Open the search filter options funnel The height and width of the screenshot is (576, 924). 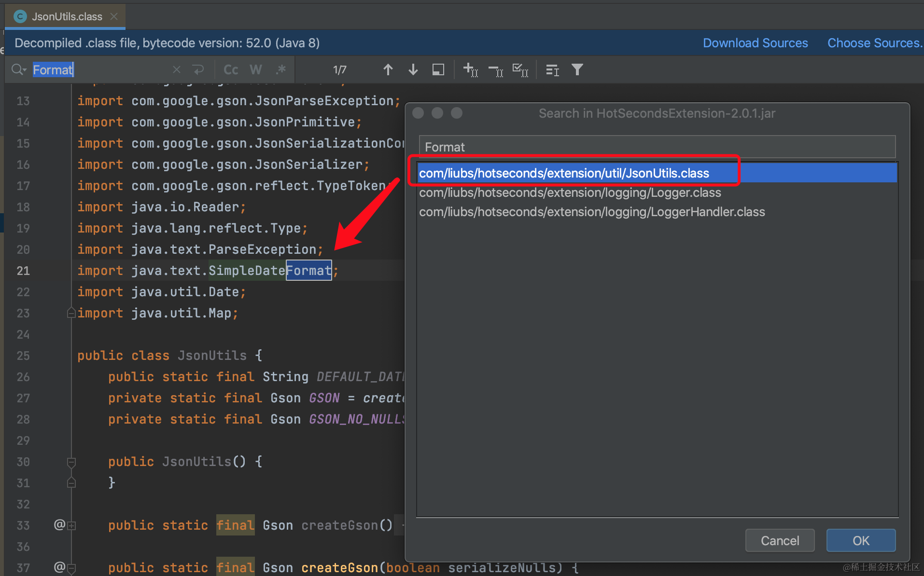click(x=577, y=69)
